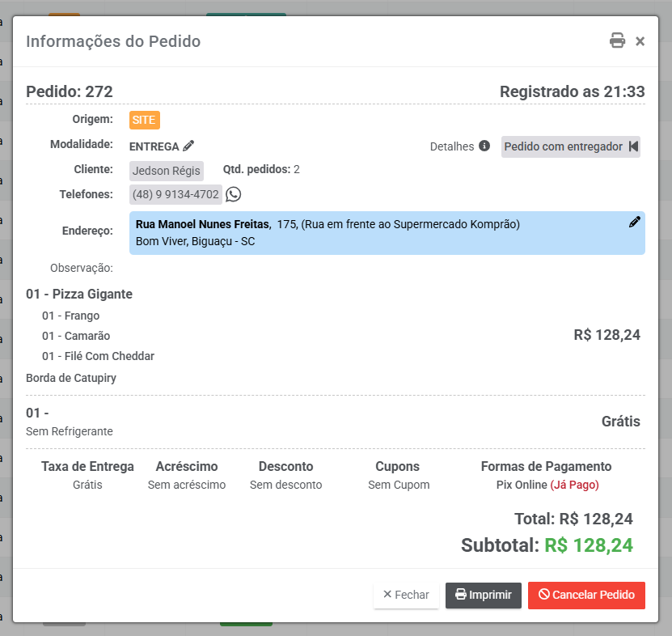Click the info icon beside Detalhes

(484, 146)
